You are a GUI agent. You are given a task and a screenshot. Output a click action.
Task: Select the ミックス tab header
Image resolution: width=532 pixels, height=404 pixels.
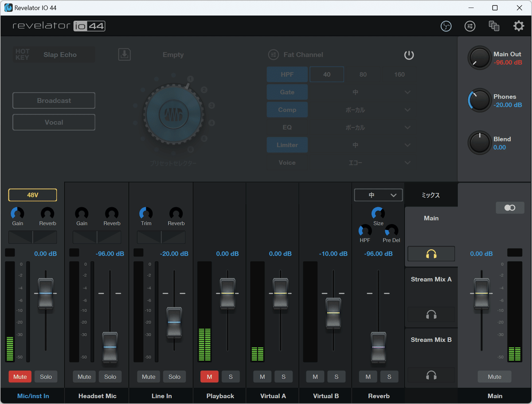[x=431, y=195]
